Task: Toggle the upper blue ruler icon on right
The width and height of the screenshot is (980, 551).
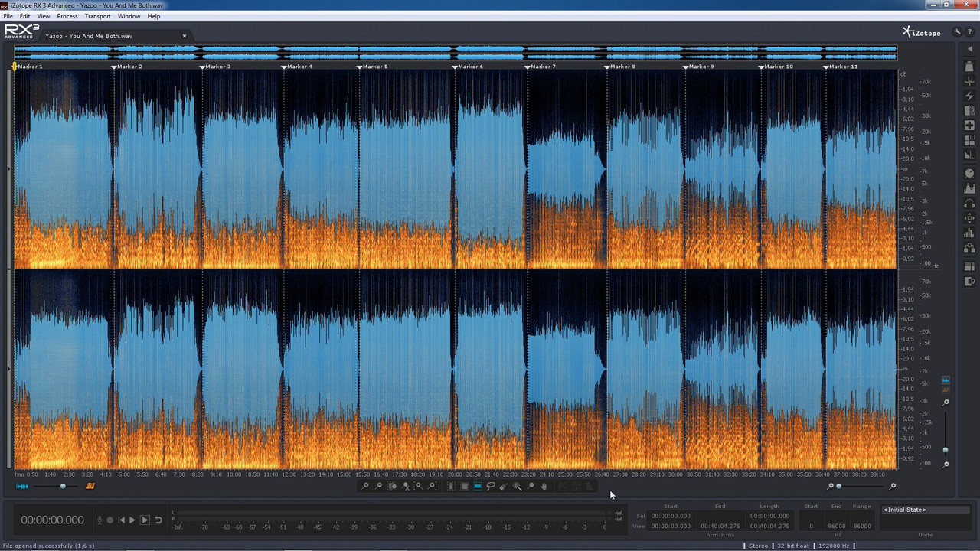Action: point(946,380)
